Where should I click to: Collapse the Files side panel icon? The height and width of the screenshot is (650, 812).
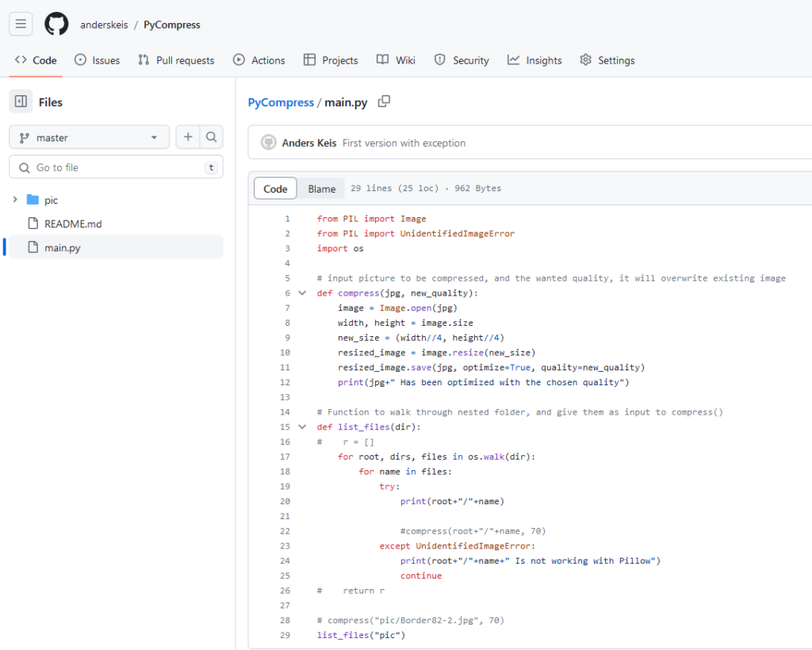coord(21,101)
